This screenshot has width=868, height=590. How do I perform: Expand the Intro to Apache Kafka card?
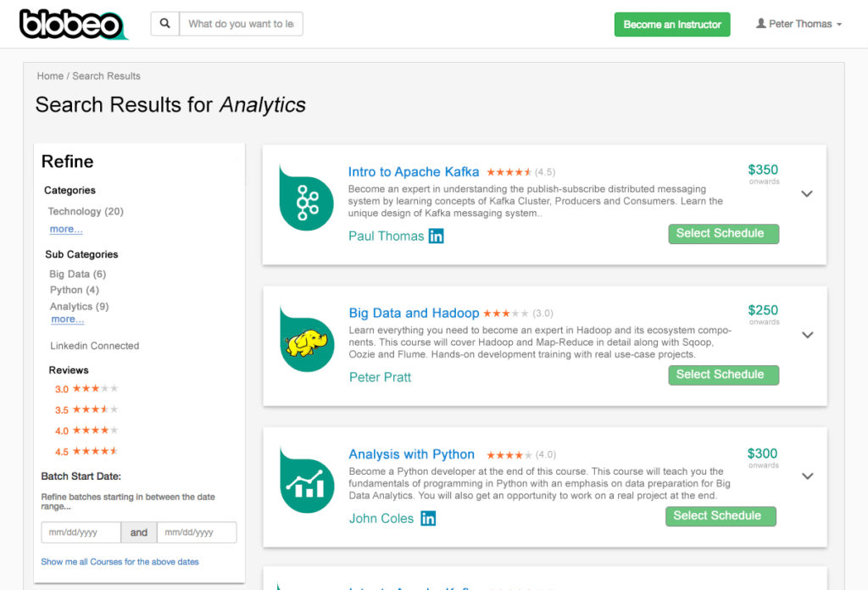[807, 194]
